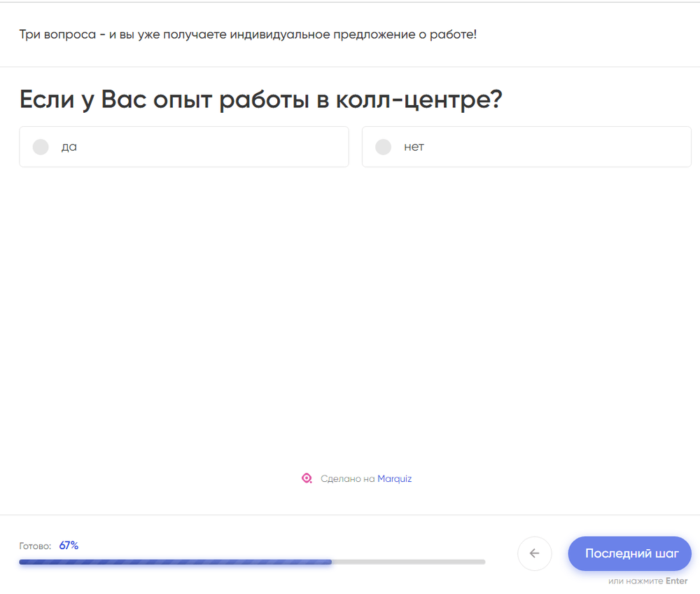Click the "Последний шаг" button
This screenshot has width=700, height=594.
coord(629,553)
